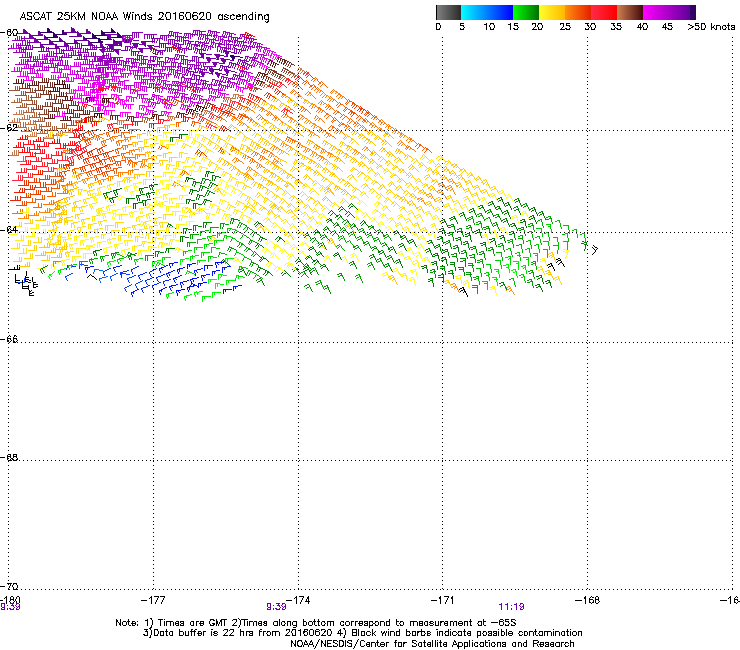Click the '9:39' time label beside -174
This screenshot has height=650, width=740.
[x=276, y=607]
